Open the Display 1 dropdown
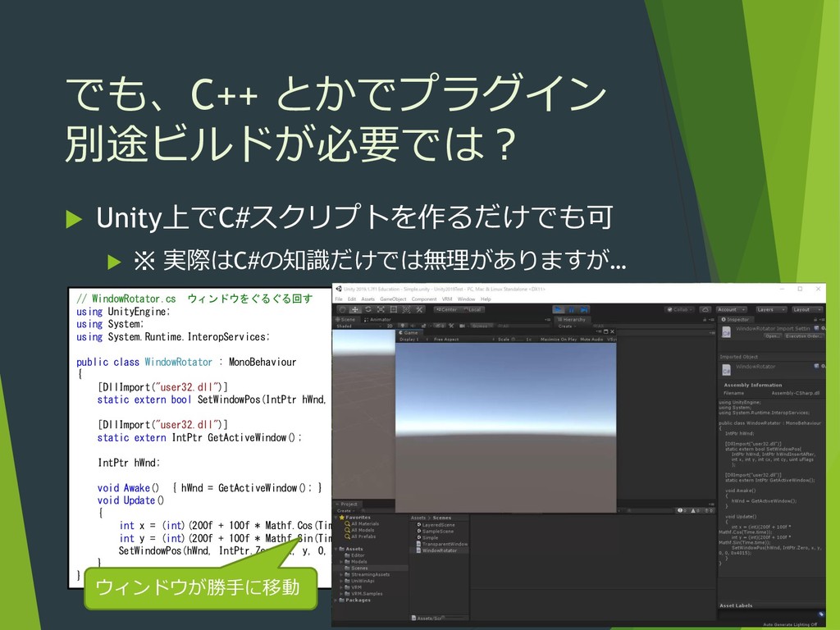 pos(413,339)
